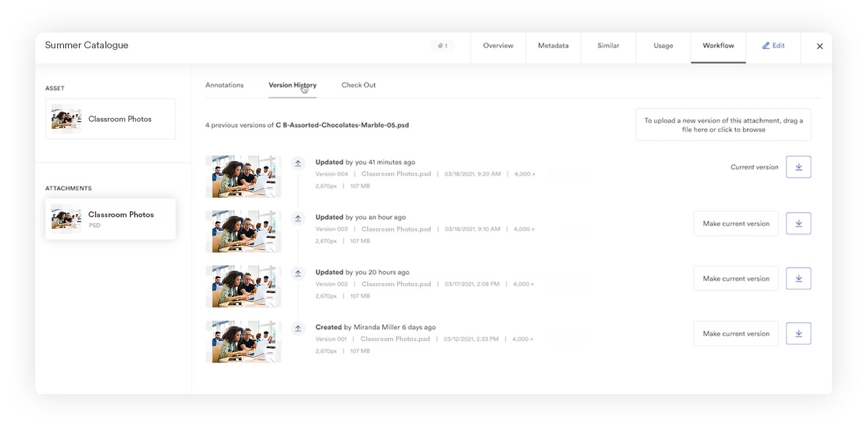Go to the Usage tab
Image resolution: width=868 pixels, height=427 pixels.
point(663,46)
